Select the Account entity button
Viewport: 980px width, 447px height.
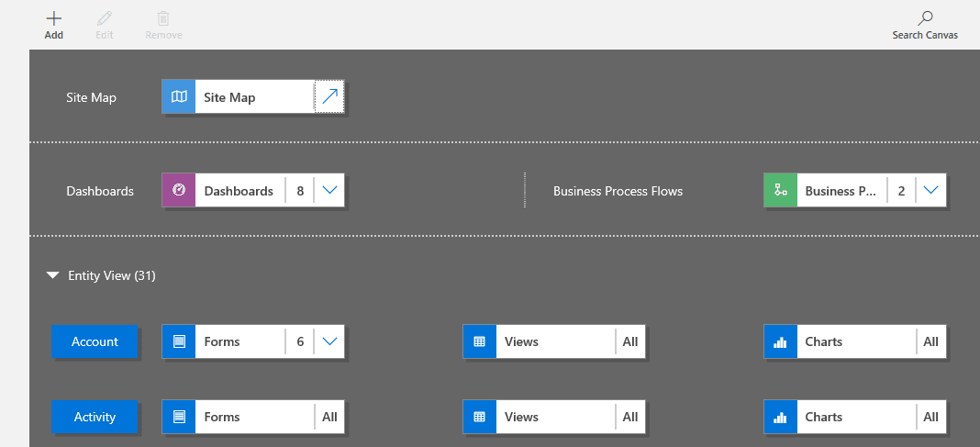pyautogui.click(x=95, y=341)
